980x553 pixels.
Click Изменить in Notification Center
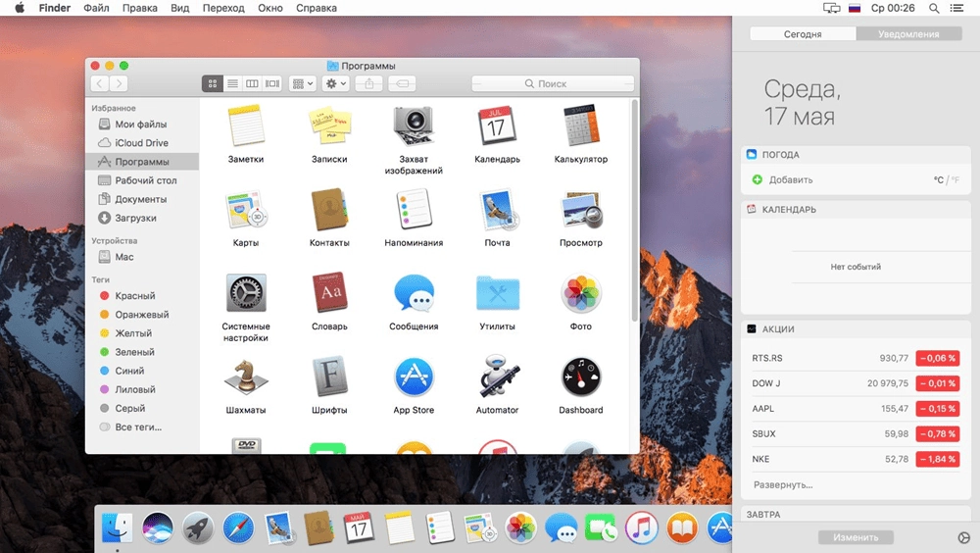click(x=856, y=537)
